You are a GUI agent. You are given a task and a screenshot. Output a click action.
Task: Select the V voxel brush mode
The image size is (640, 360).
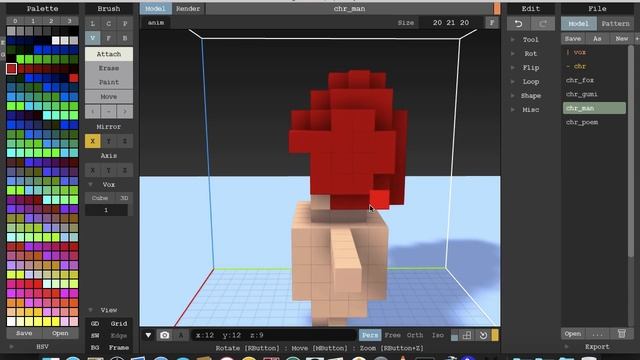tap(93, 38)
